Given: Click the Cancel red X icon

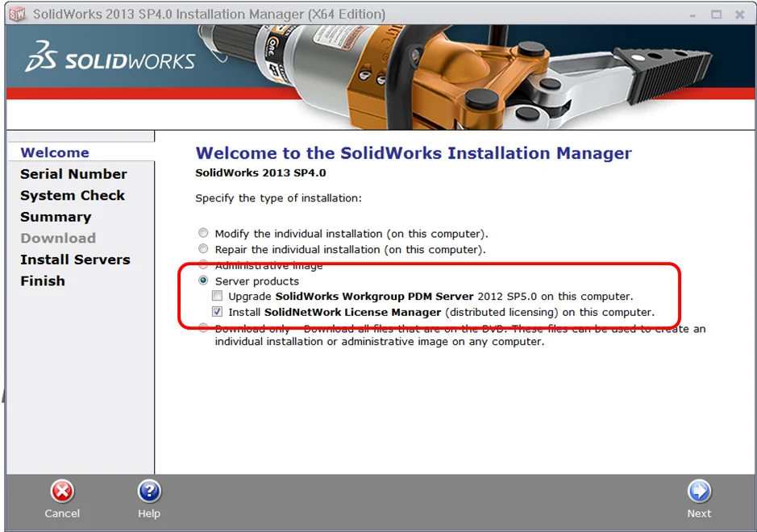Looking at the screenshot, I should pos(62,492).
